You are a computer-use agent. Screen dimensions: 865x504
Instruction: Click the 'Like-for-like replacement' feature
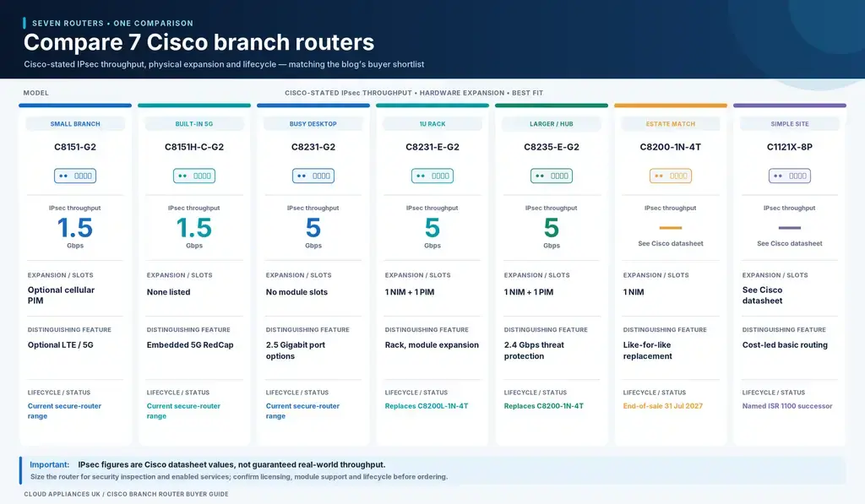click(x=648, y=350)
